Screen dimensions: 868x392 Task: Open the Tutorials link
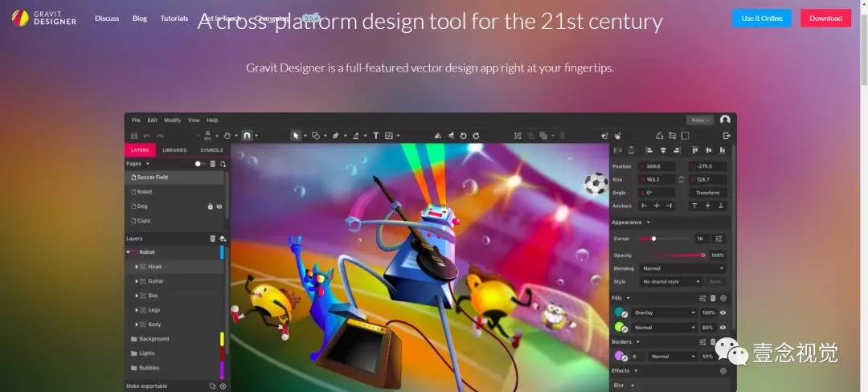coord(174,18)
